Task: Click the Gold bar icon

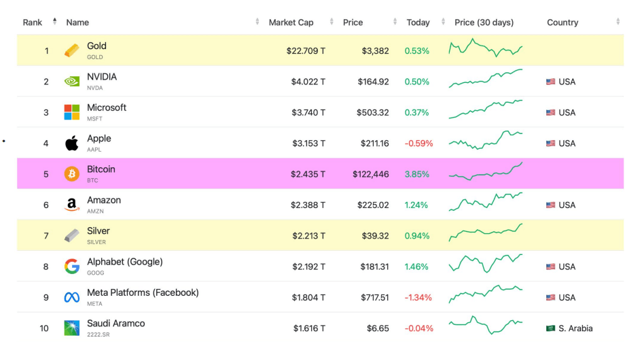Action: [71, 51]
